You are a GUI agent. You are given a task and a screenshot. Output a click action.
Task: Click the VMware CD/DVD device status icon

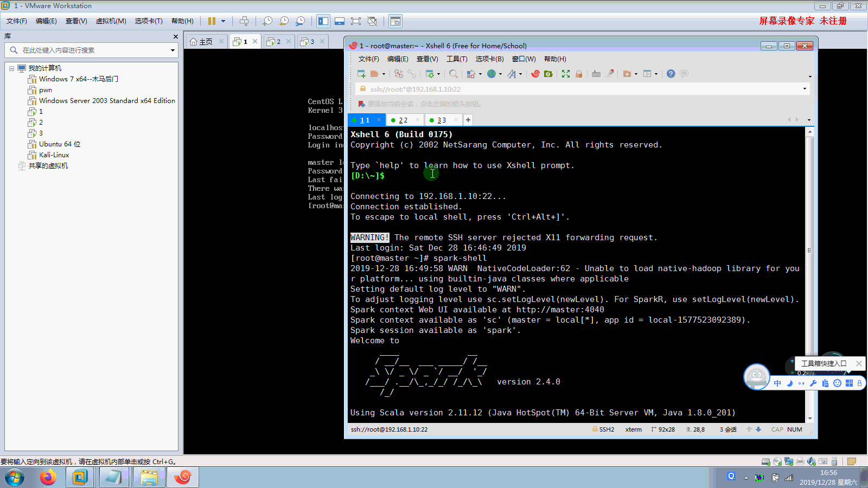(777, 461)
